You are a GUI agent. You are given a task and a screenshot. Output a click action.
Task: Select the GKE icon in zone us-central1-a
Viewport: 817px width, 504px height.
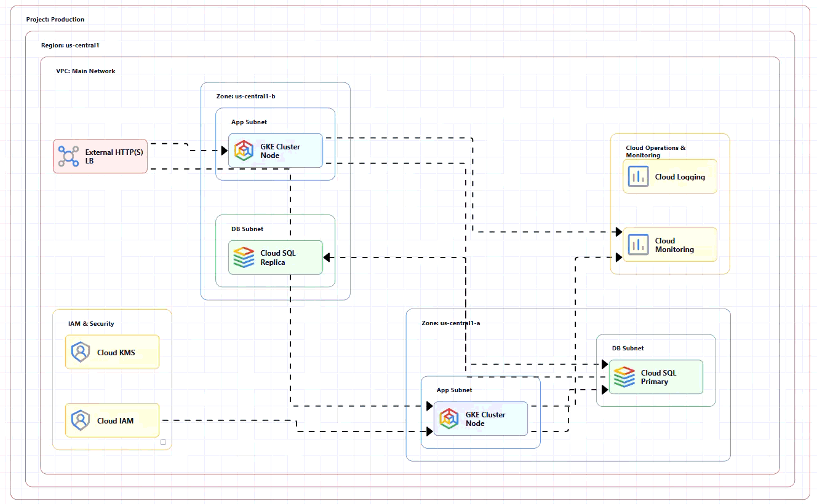click(449, 419)
